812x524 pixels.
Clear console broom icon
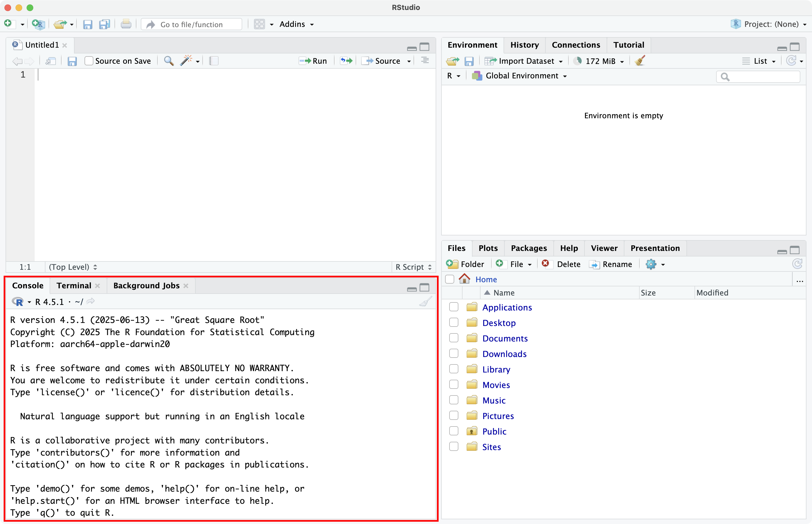click(x=426, y=302)
